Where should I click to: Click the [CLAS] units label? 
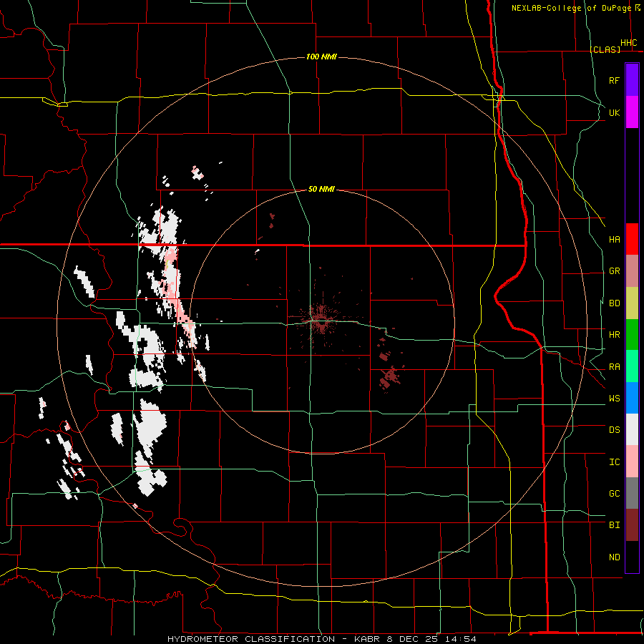pos(605,49)
